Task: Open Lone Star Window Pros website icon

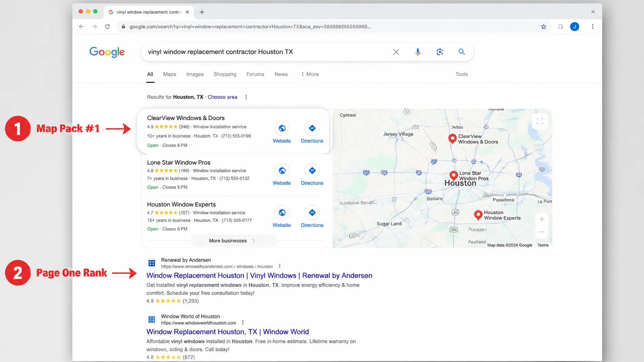Action: pyautogui.click(x=282, y=170)
